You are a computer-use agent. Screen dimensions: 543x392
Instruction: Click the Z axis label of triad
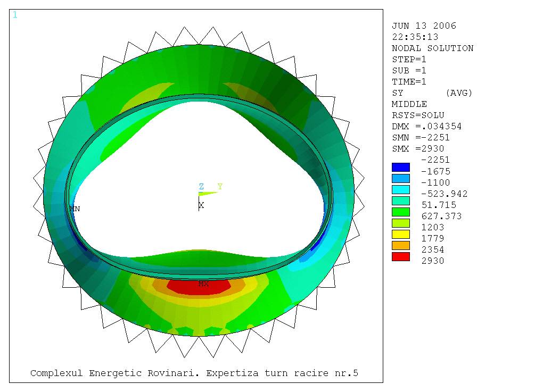201,187
